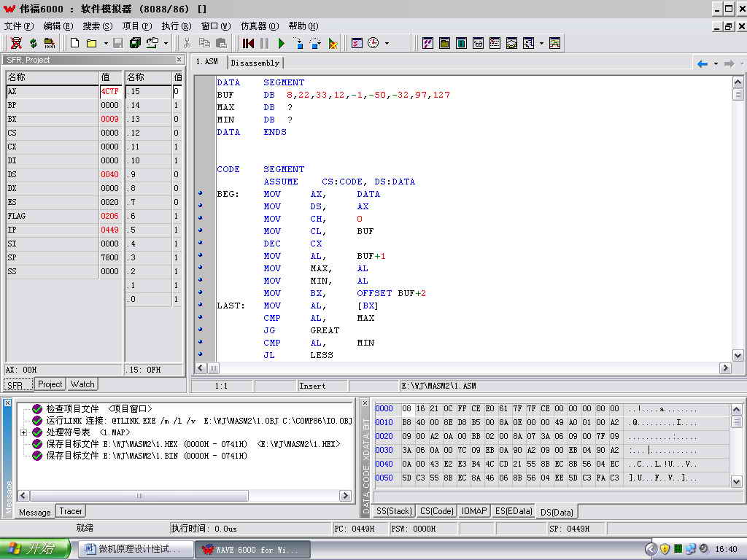The height and width of the screenshot is (560, 747).
Task: Switch to the Disassembly tab
Action: 255,63
